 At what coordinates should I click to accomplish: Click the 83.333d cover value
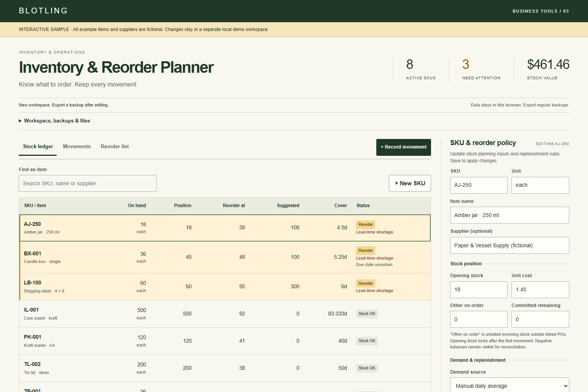(337, 314)
